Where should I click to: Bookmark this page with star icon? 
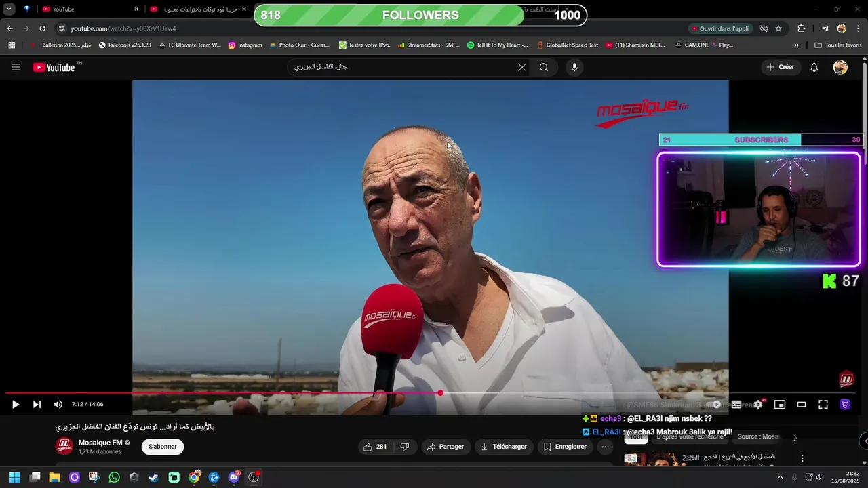click(x=778, y=28)
